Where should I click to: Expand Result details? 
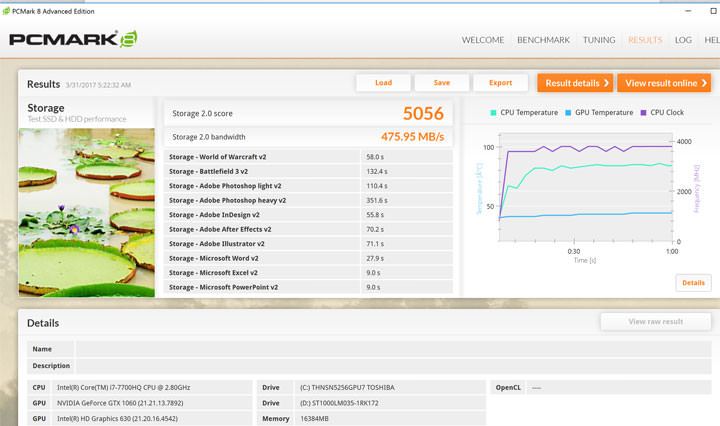[575, 83]
